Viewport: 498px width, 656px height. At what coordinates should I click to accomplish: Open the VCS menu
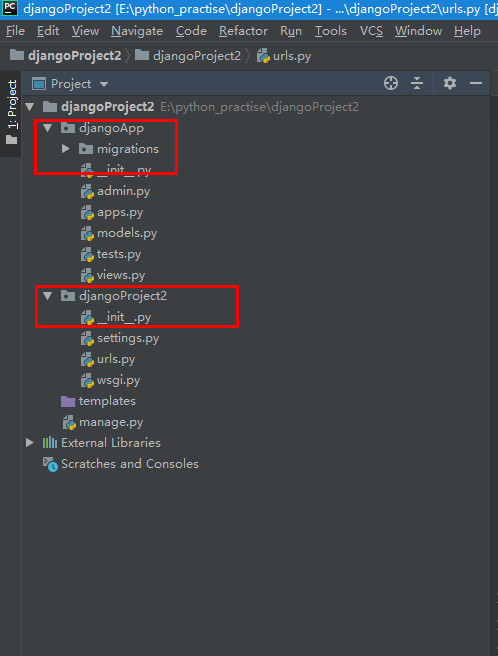(371, 31)
